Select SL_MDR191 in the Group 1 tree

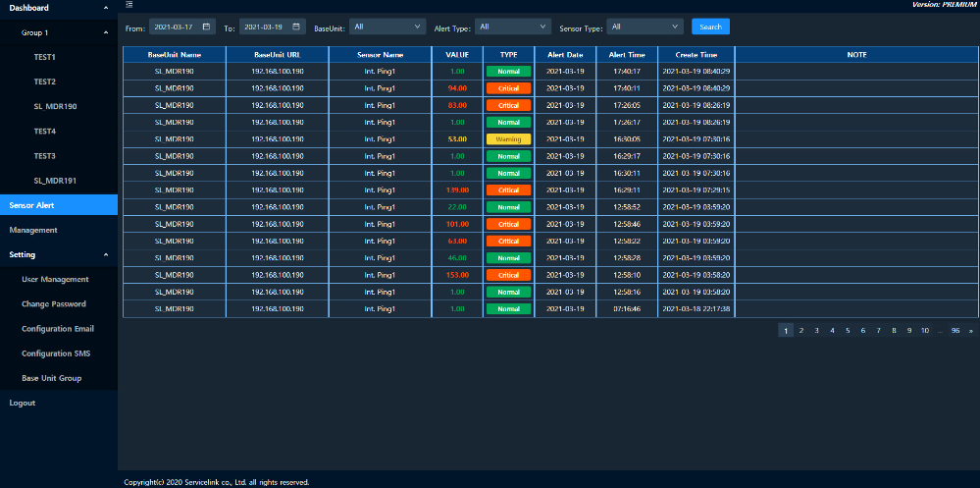pos(56,181)
